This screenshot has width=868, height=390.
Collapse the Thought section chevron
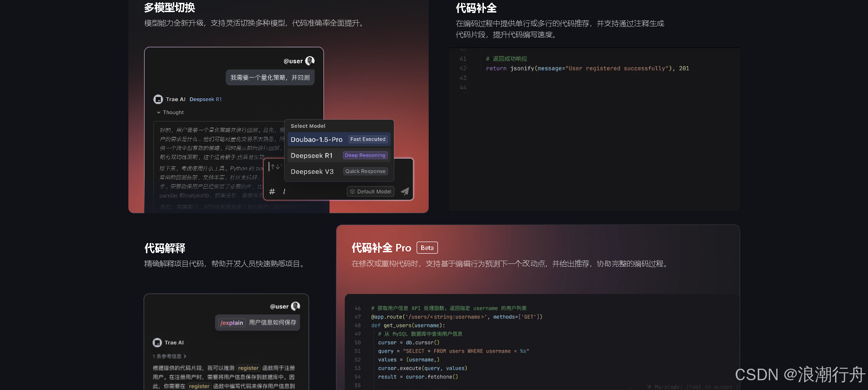[x=158, y=113]
